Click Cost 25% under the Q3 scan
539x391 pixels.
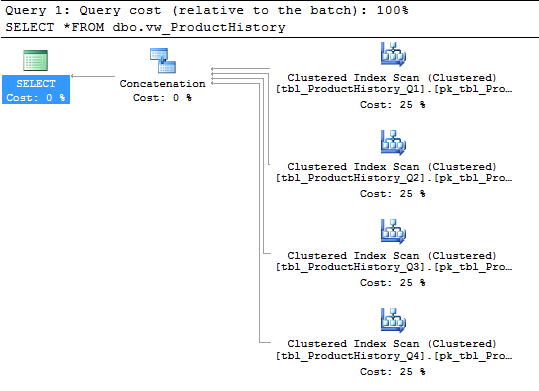click(x=393, y=283)
